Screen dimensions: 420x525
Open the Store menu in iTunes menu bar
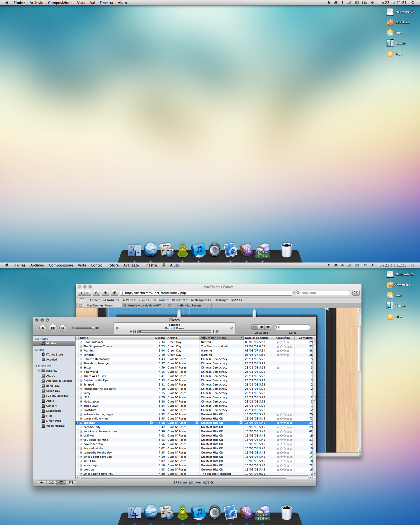pos(114,265)
